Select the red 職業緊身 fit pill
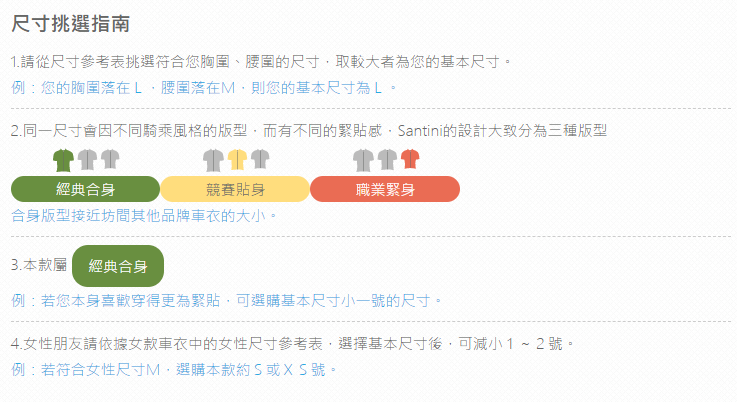Screen dimensions: 737x402 pyautogui.click(x=385, y=189)
